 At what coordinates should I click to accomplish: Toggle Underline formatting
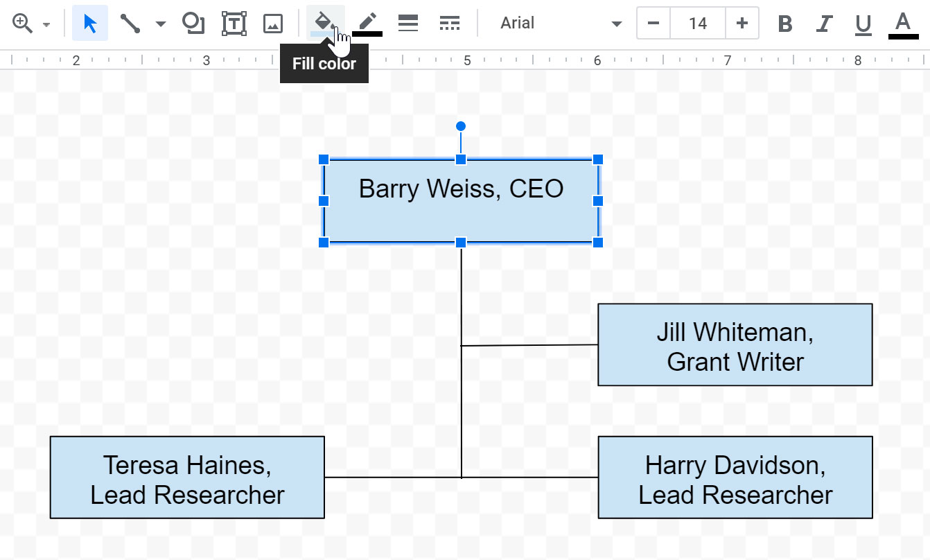click(x=863, y=24)
